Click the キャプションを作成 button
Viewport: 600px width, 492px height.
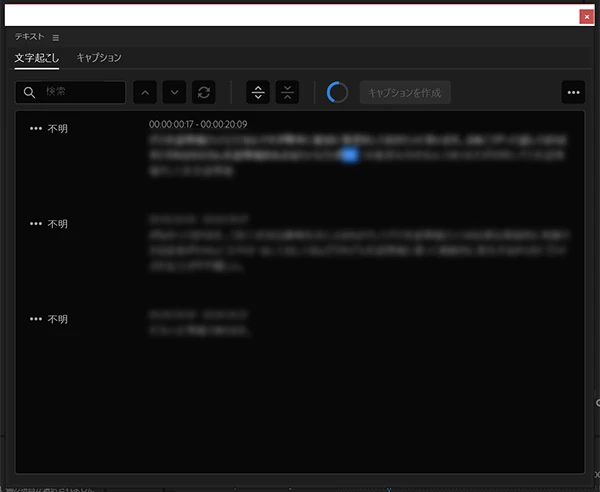pyautogui.click(x=405, y=92)
